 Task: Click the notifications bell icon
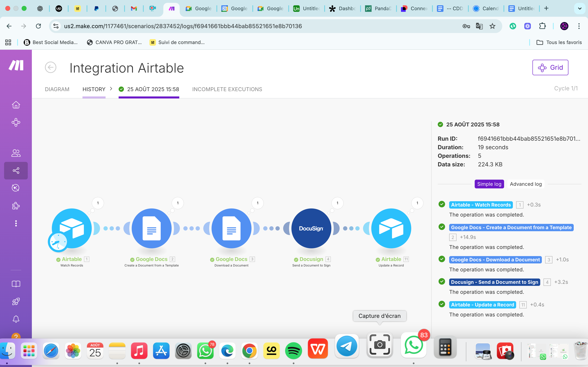tap(16, 319)
